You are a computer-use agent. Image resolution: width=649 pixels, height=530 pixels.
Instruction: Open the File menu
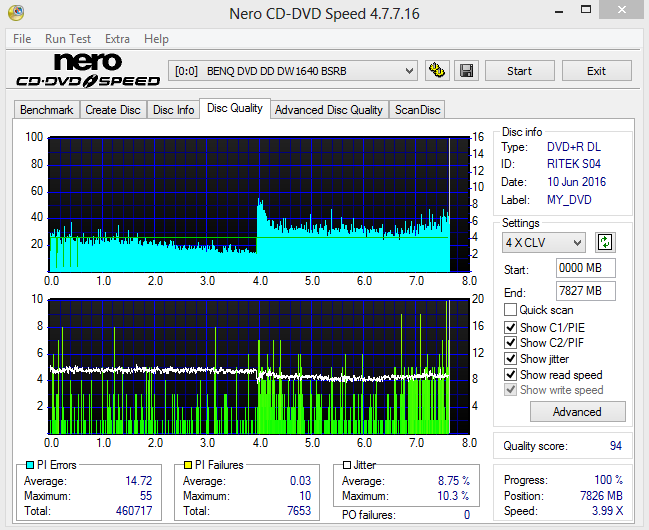[22, 39]
